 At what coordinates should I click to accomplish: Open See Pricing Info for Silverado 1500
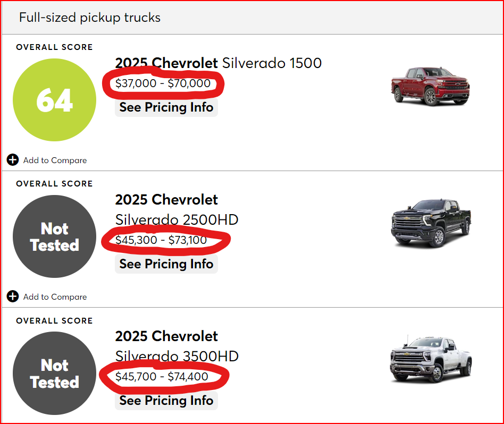166,107
